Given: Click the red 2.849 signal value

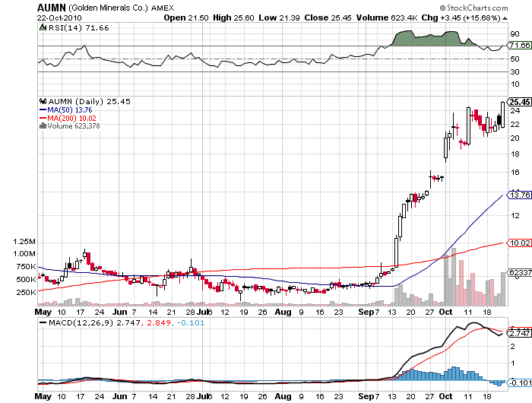Looking at the screenshot, I should pyautogui.click(x=158, y=322).
